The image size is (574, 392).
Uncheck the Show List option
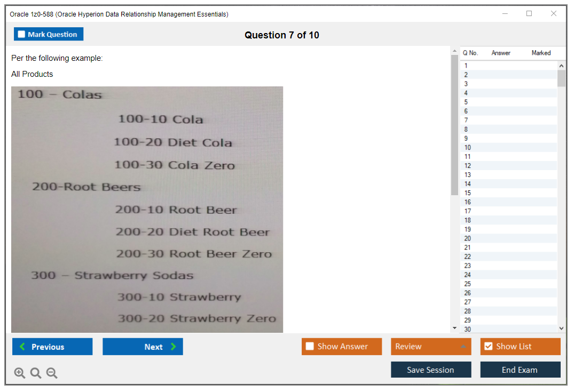[488, 347]
